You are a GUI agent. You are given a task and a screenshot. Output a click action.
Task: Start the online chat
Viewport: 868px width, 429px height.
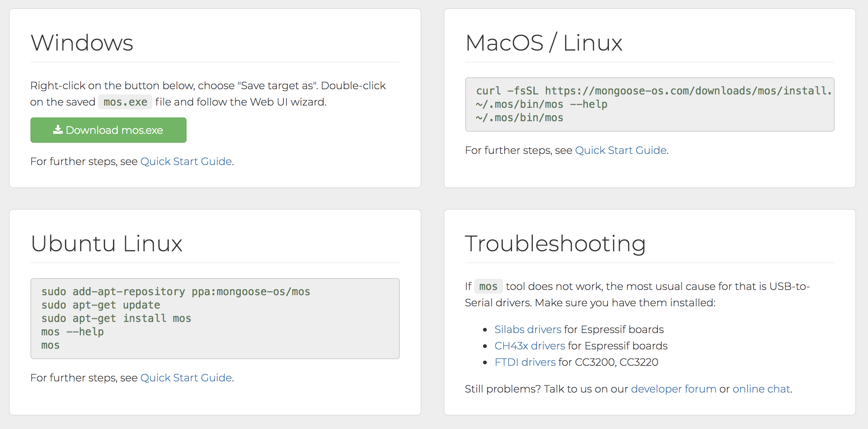[x=761, y=389]
